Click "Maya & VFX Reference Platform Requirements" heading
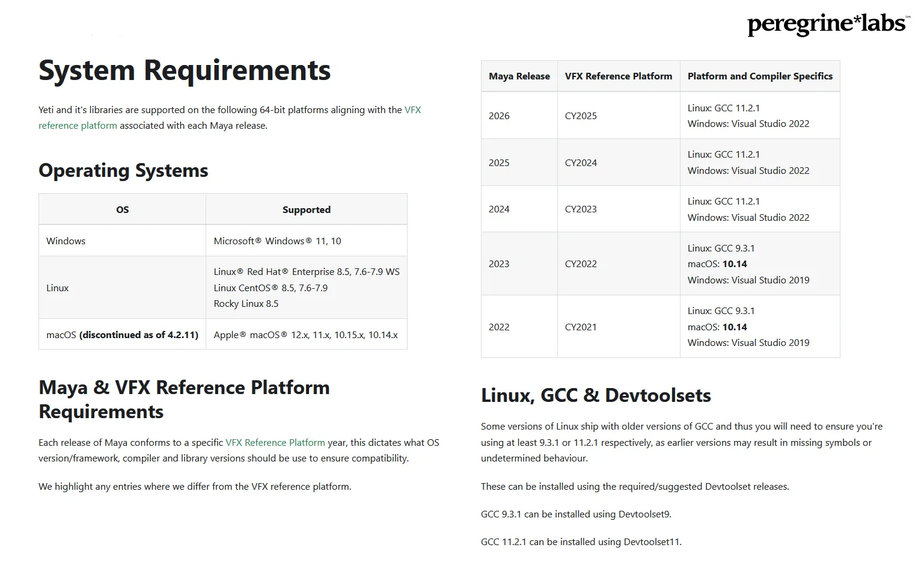Viewport: 924px width, 583px height. [184, 399]
